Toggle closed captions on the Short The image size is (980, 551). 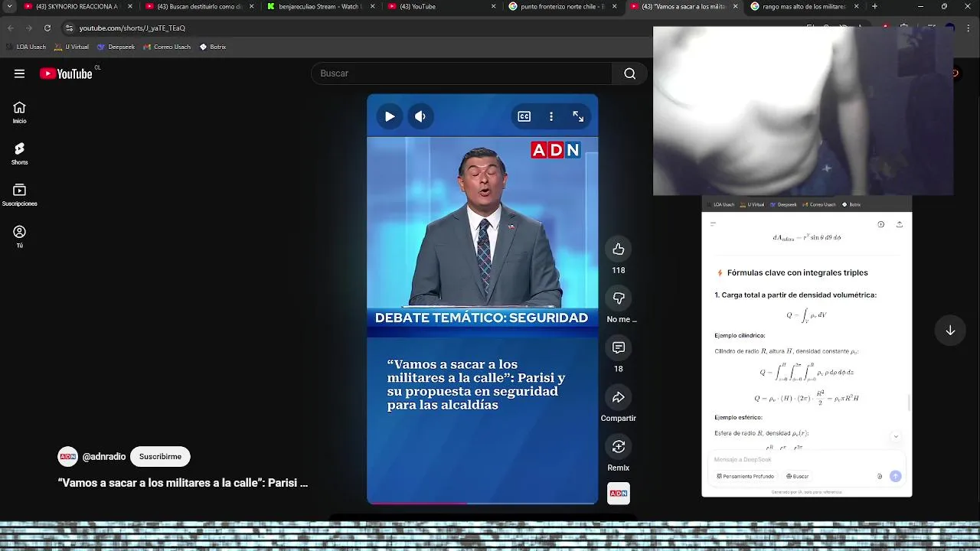pyautogui.click(x=524, y=116)
